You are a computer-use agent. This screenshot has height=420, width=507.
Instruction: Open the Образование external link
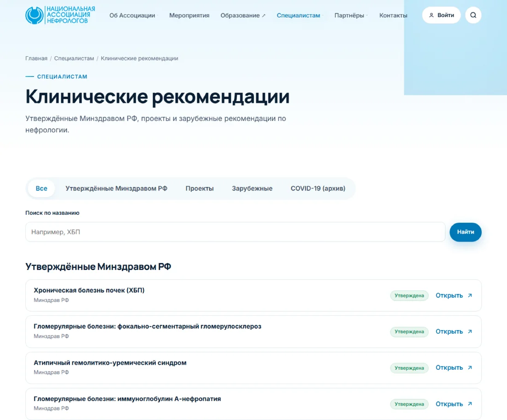243,16
